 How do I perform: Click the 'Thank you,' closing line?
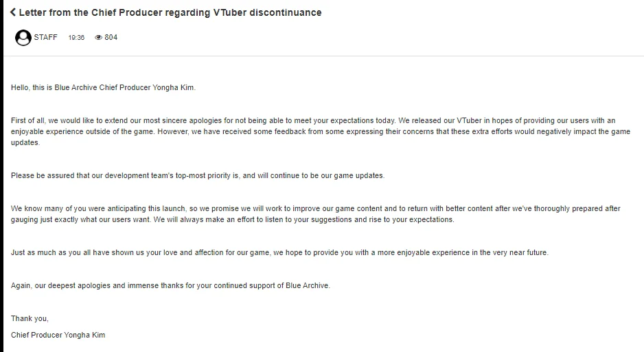pos(30,319)
